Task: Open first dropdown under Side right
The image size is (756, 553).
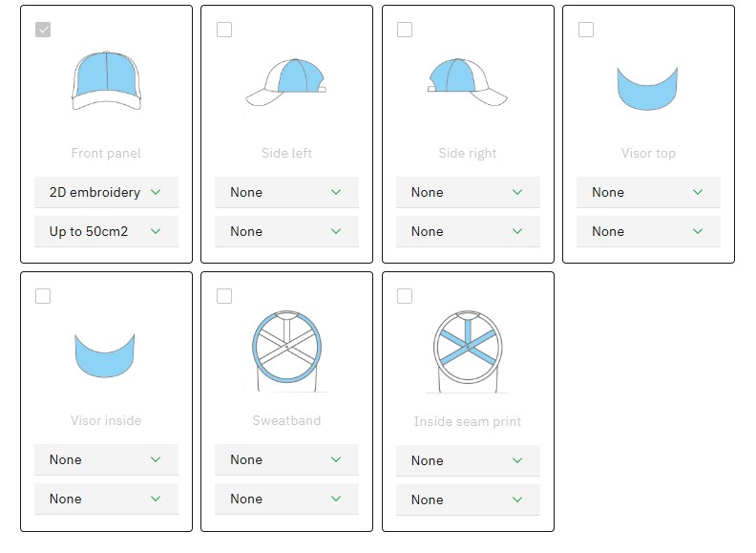Action: pos(468,192)
